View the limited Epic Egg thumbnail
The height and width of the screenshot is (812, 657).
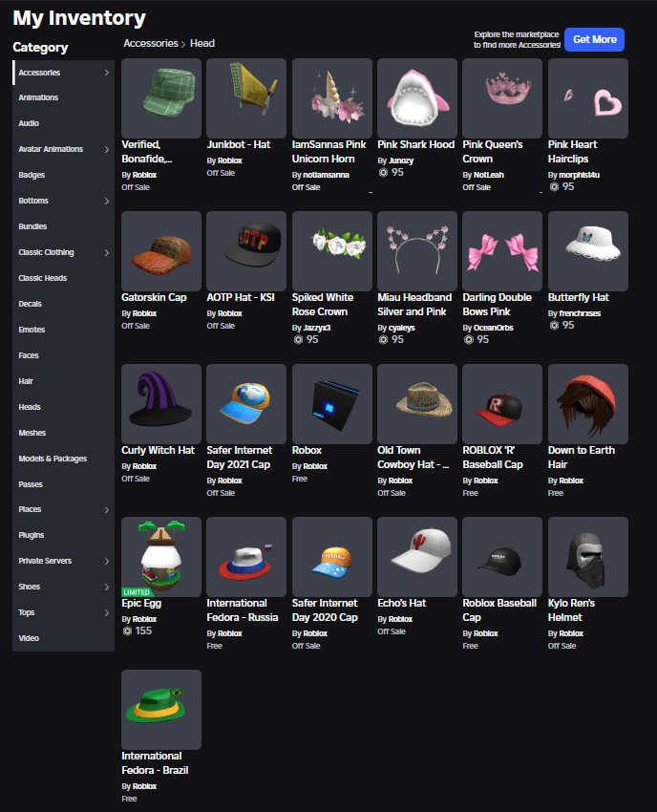click(x=161, y=556)
